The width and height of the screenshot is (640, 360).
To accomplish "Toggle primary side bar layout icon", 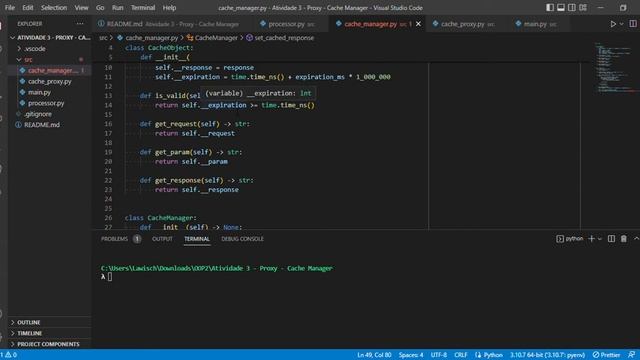I will pyautogui.click(x=550, y=8).
